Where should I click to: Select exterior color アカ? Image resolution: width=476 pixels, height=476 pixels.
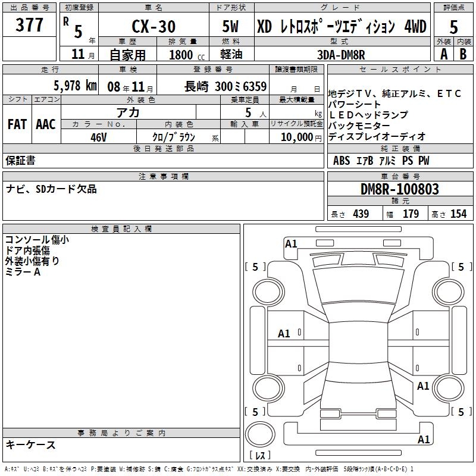tap(128, 112)
